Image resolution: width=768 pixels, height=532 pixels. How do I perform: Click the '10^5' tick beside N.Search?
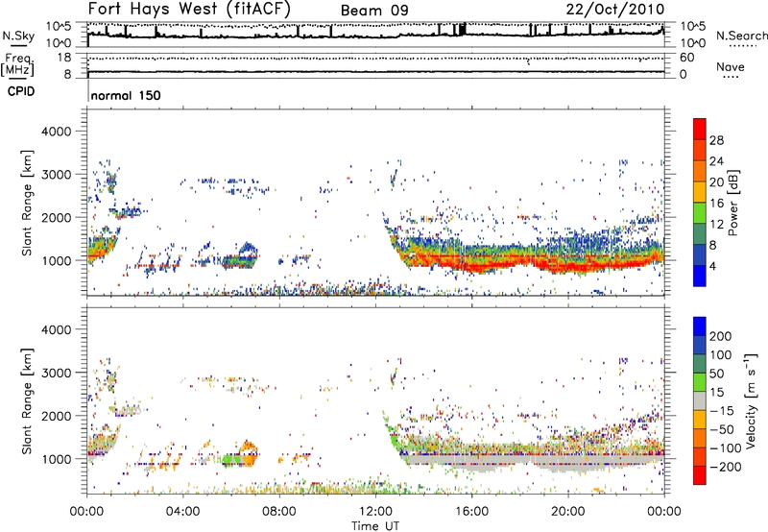tap(692, 27)
